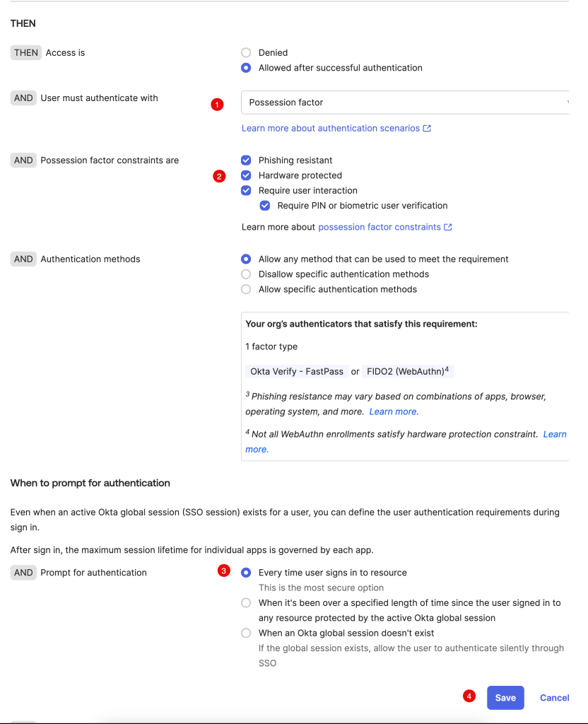
Task: Click the external link icon after authentication scenarios
Action: [x=427, y=129]
